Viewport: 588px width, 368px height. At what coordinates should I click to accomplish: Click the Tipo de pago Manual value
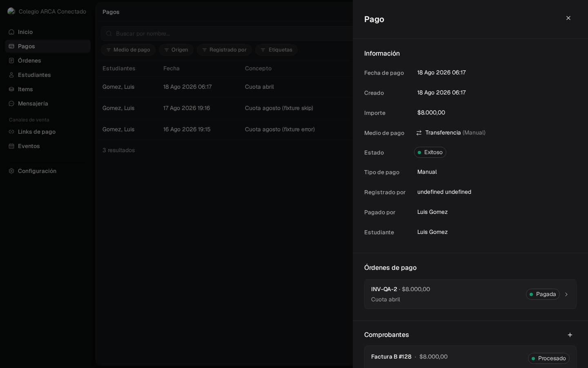tap(427, 172)
